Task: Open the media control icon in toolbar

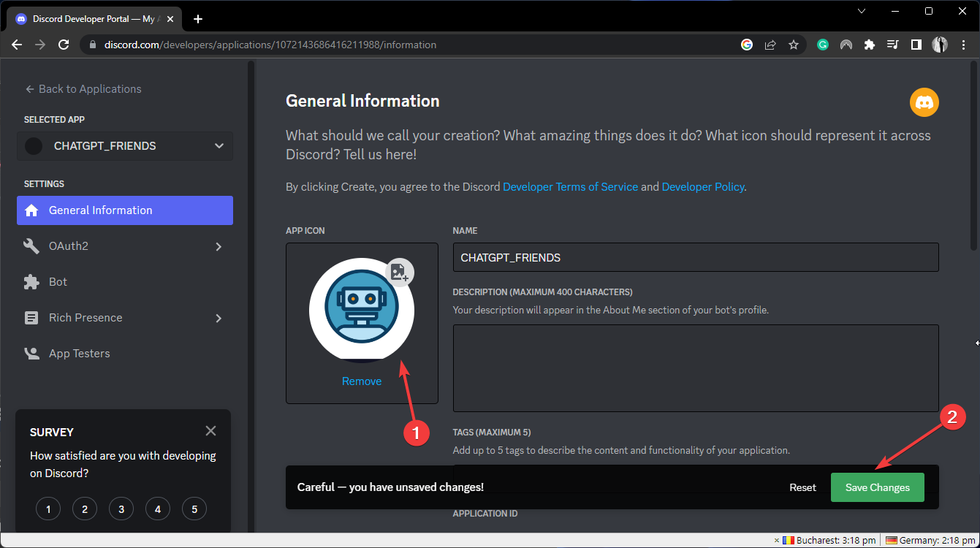Action: [892, 45]
